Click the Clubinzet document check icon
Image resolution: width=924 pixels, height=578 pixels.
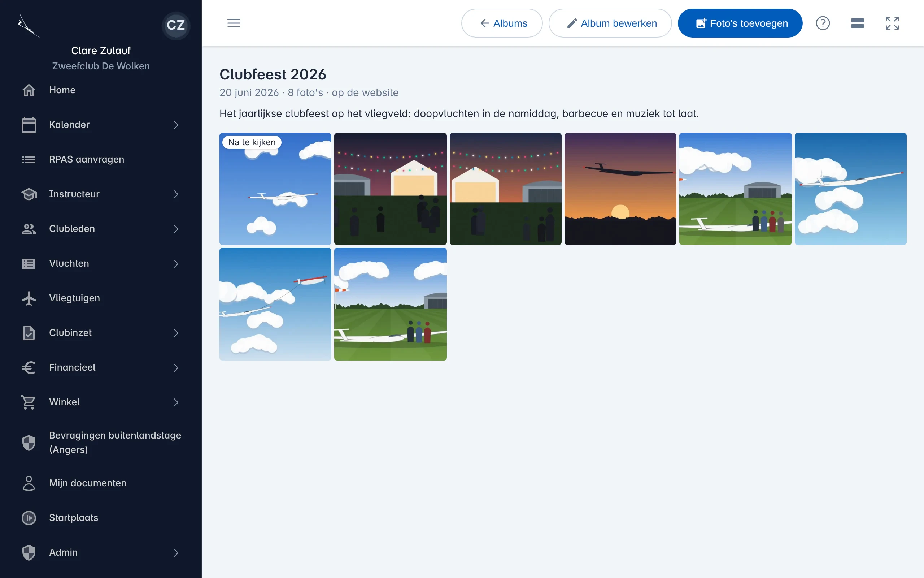[x=29, y=333]
